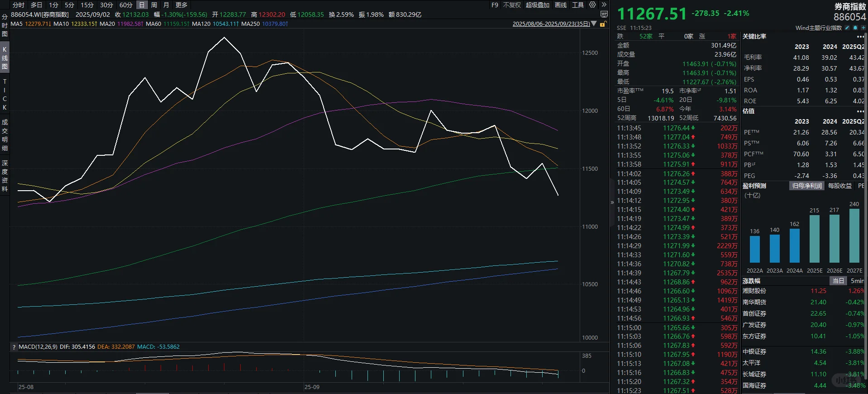Image resolution: width=868 pixels, height=394 pixels.
Task: Open 国海证券 stock row
Action: [803, 386]
